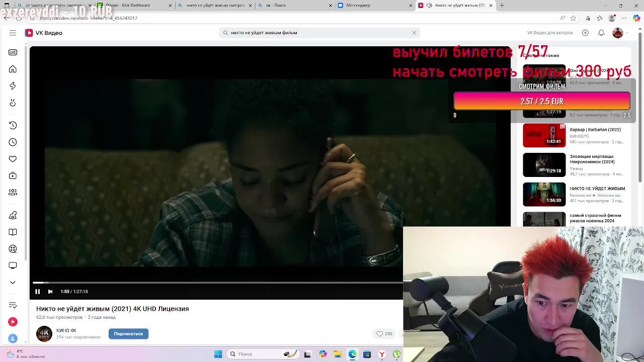
Task: Click the 62,6 тыс просмотров view count
Action: [59, 317]
